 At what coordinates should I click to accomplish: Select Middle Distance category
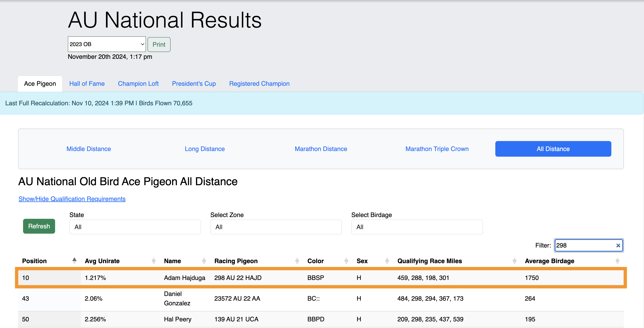[89, 149]
